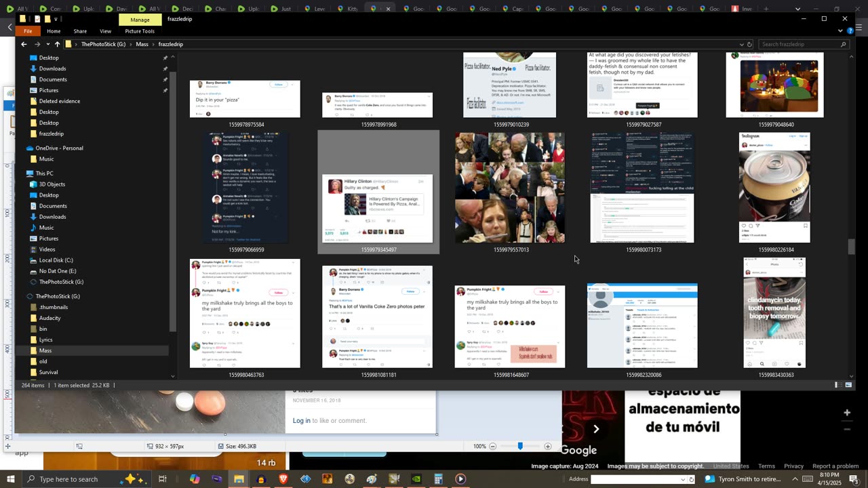The image size is (868, 488).
Task: Click the Properties quick access icon
Action: (x=37, y=19)
